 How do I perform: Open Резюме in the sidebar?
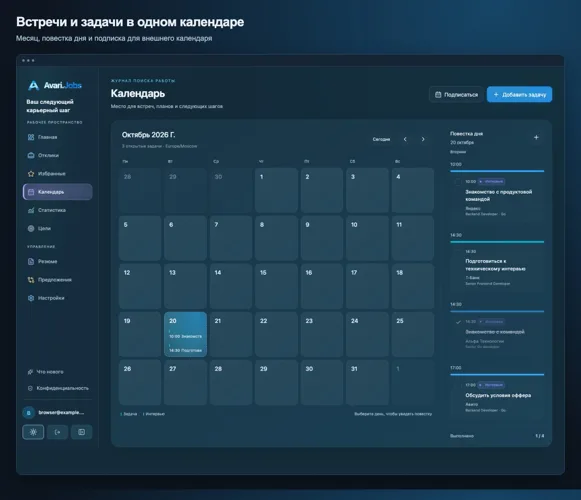57,261
